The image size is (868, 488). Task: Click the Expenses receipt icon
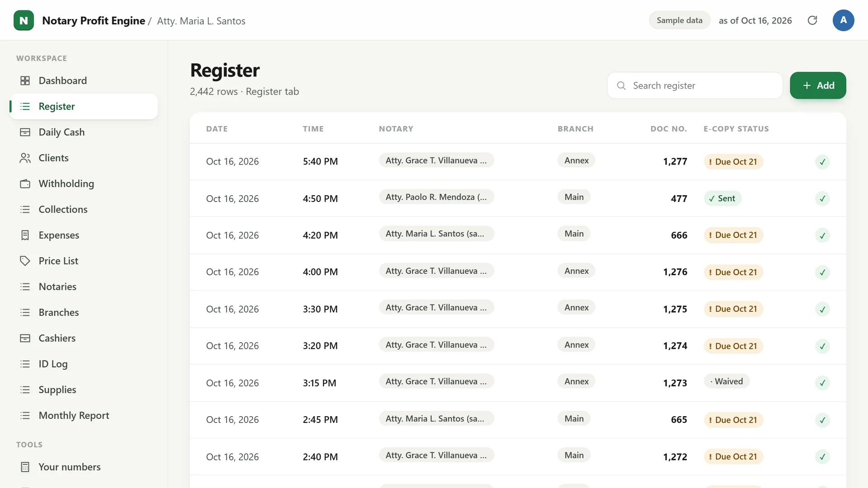(x=25, y=235)
